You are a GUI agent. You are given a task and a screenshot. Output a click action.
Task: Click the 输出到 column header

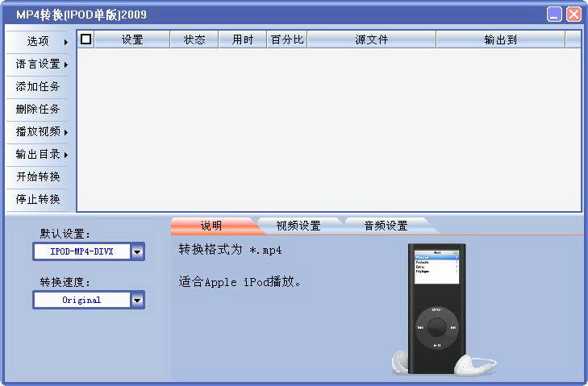click(x=501, y=39)
